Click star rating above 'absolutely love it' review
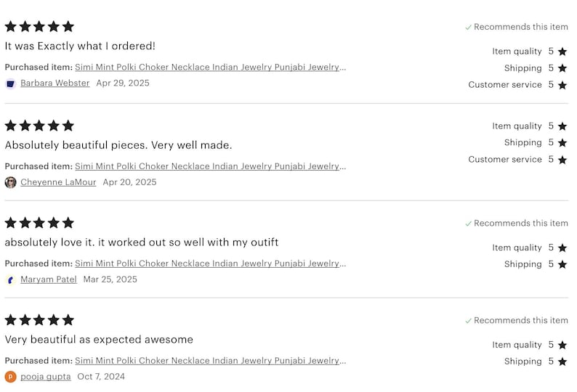This screenshot has width=577, height=392. click(x=39, y=223)
